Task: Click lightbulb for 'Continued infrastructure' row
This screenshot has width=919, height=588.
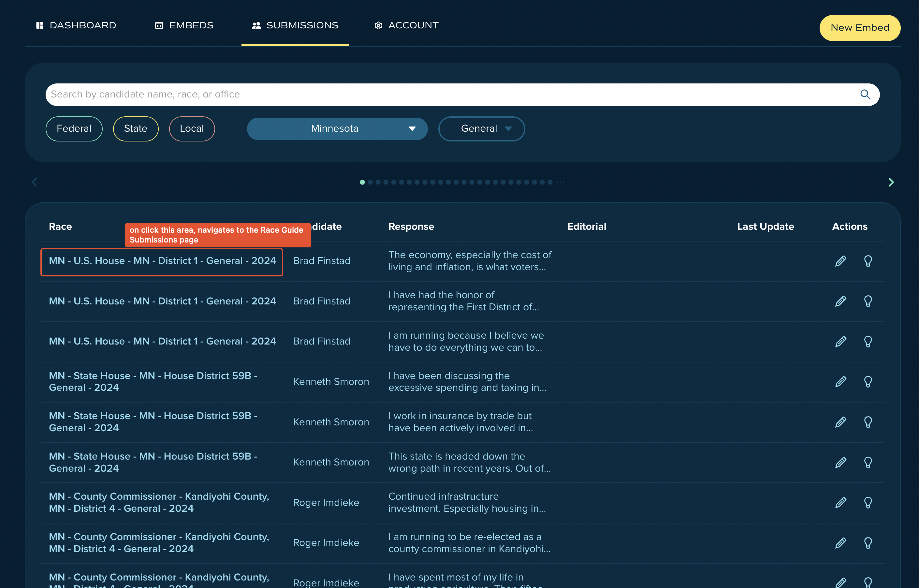Action: coord(868,503)
